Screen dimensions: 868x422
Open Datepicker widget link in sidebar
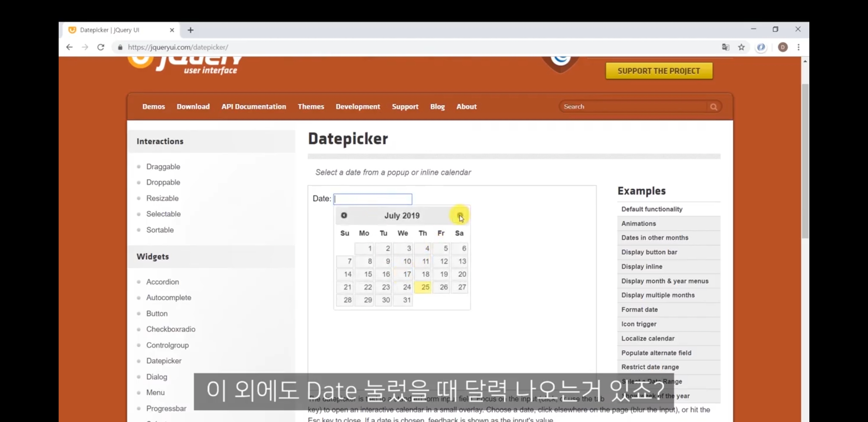164,361
